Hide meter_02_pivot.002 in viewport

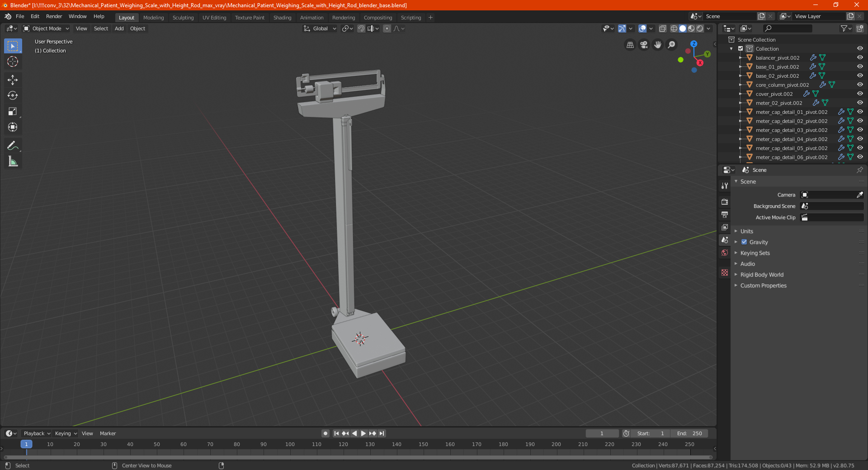point(860,103)
